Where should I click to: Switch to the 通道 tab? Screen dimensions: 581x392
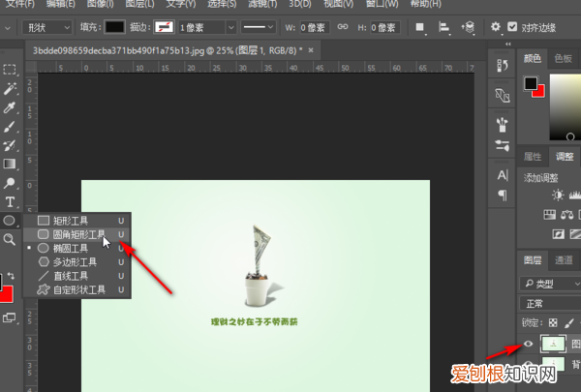pyautogui.click(x=564, y=260)
